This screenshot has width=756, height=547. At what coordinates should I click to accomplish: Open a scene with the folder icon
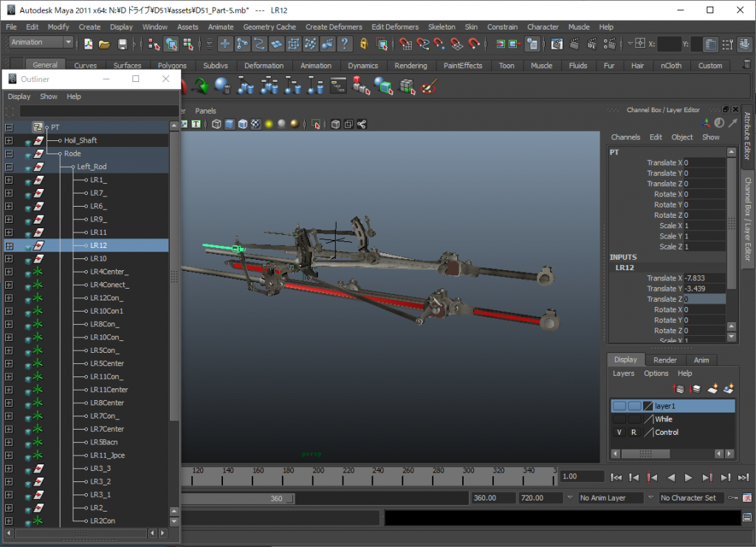tap(104, 44)
